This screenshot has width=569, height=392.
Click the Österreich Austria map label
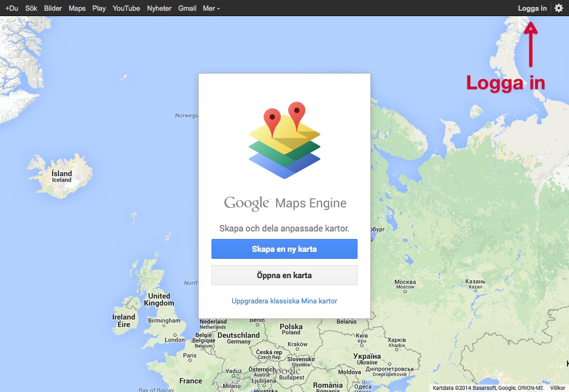click(262, 372)
